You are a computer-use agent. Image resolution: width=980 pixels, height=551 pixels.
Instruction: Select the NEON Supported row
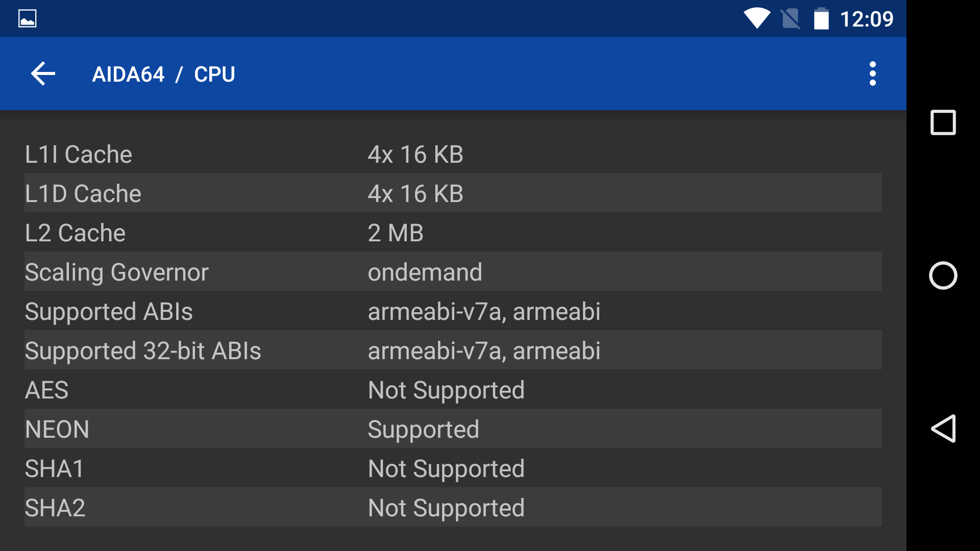tap(453, 429)
